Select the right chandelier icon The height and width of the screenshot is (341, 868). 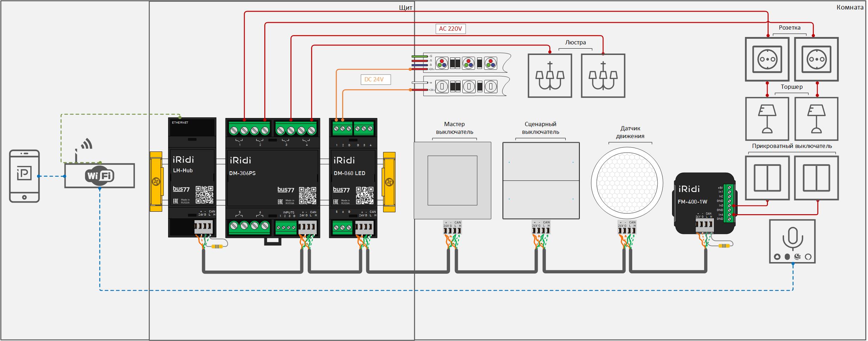603,76
